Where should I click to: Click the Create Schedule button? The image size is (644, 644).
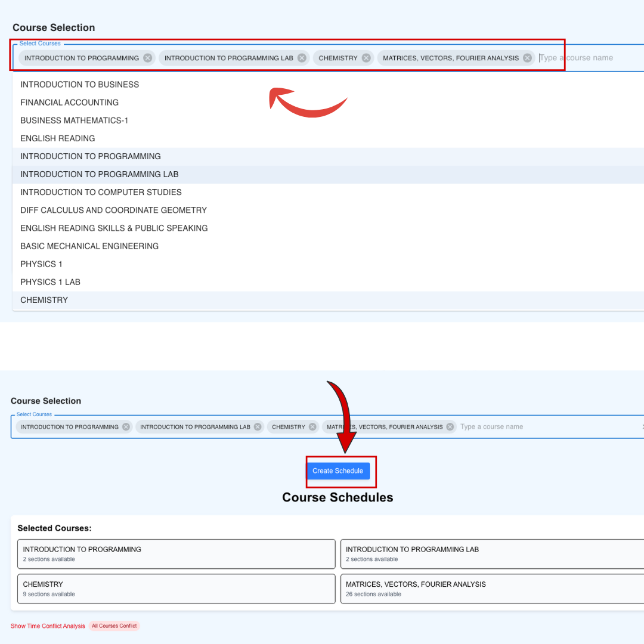tap(338, 471)
